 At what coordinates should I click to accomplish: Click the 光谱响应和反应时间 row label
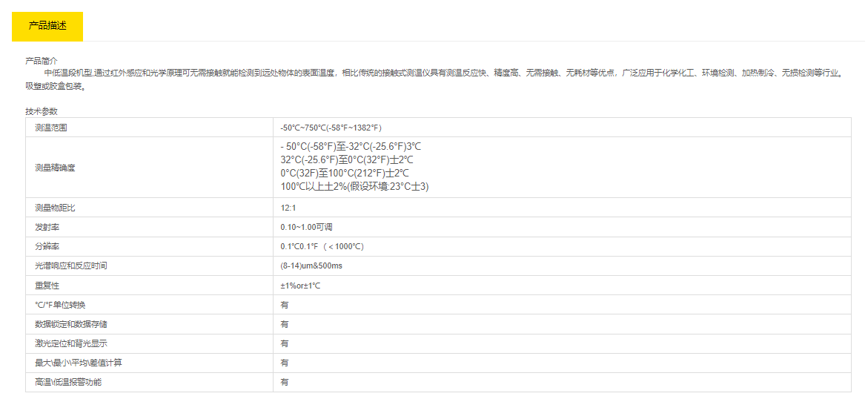click(x=71, y=266)
